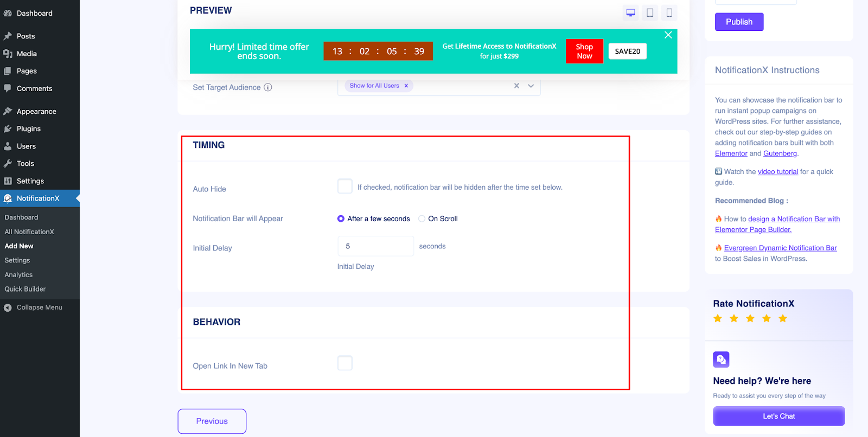Screen dimensions: 868x437
Task: Open NotificationX Settings submenu
Action: [x=17, y=260]
